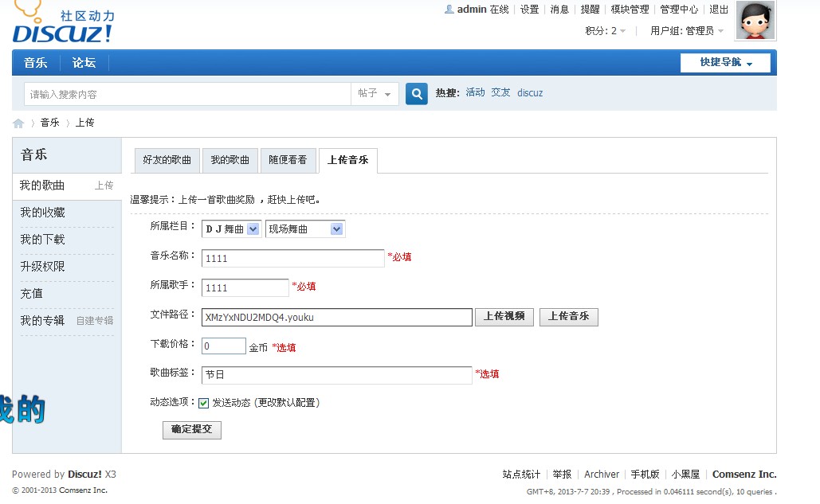The height and width of the screenshot is (504, 820).
Task: Expand the 帖子 search type dropdown
Action: point(375,94)
